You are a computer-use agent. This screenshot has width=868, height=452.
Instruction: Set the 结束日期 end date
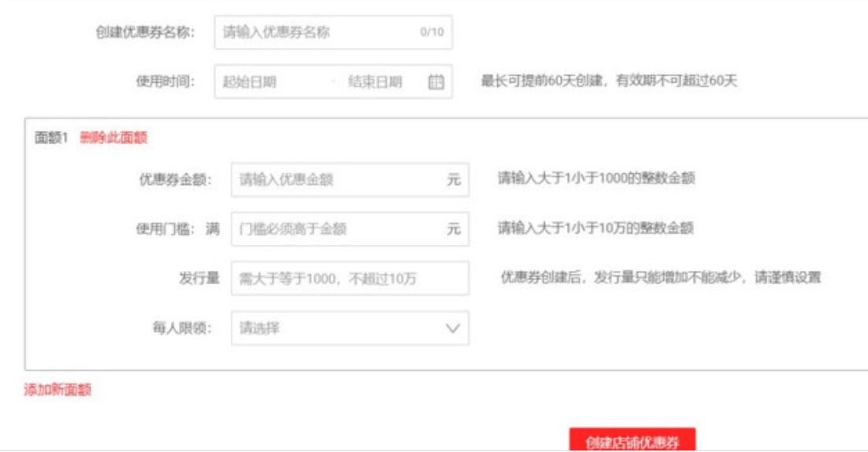point(376,82)
